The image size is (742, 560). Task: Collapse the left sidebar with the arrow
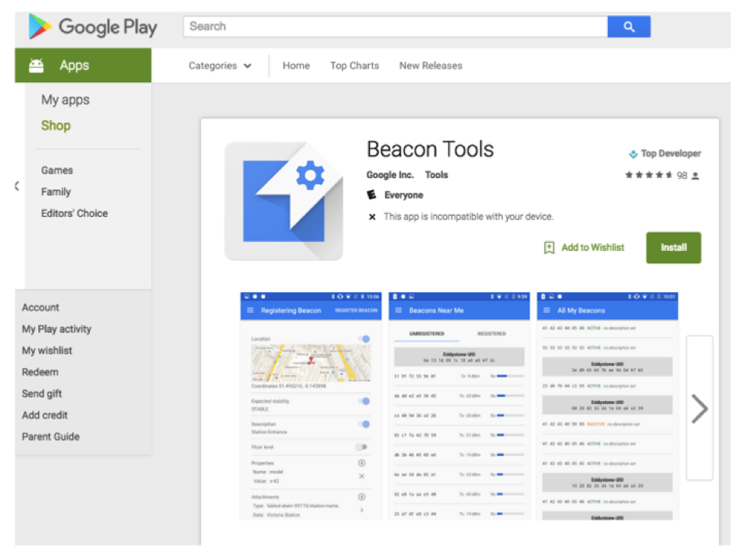click(x=17, y=186)
